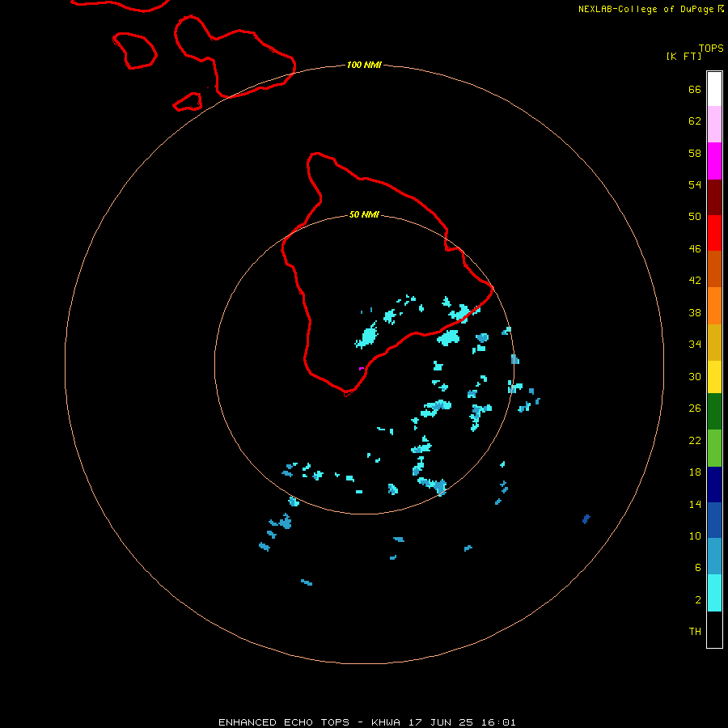This screenshot has height=728, width=728.
Task: Click the gold legend swatch
Action: click(714, 342)
